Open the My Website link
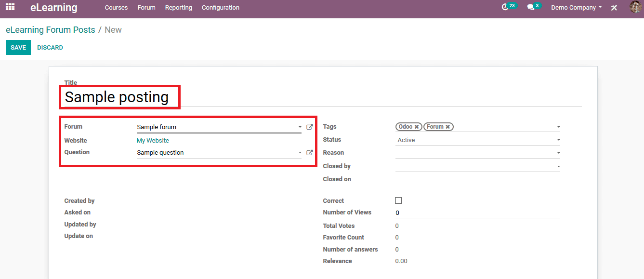This screenshot has height=279, width=644. click(153, 141)
